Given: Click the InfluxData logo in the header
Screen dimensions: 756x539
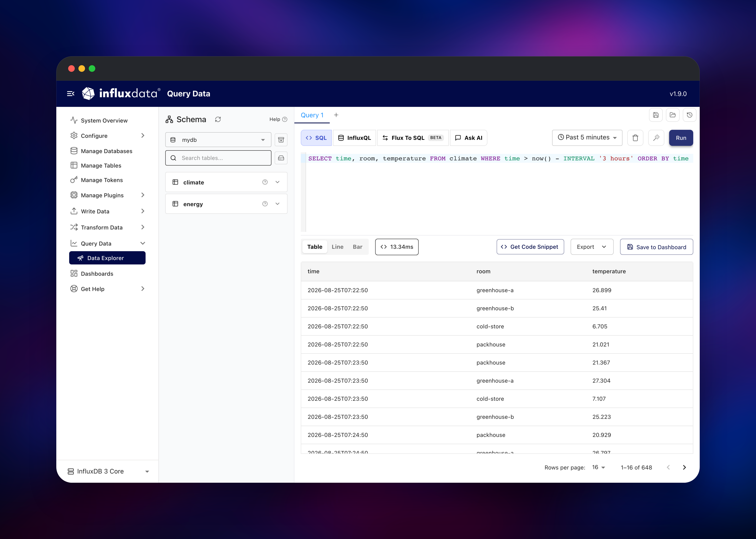Looking at the screenshot, I should point(121,94).
